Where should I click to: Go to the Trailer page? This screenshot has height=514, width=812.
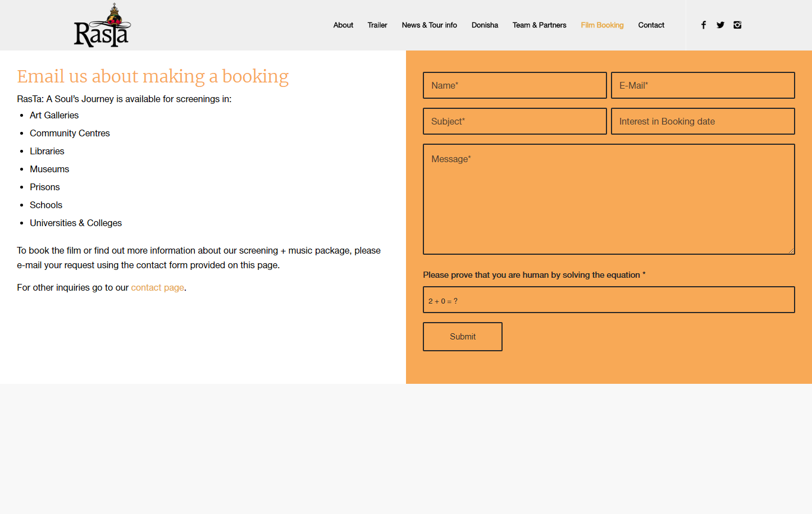(377, 25)
